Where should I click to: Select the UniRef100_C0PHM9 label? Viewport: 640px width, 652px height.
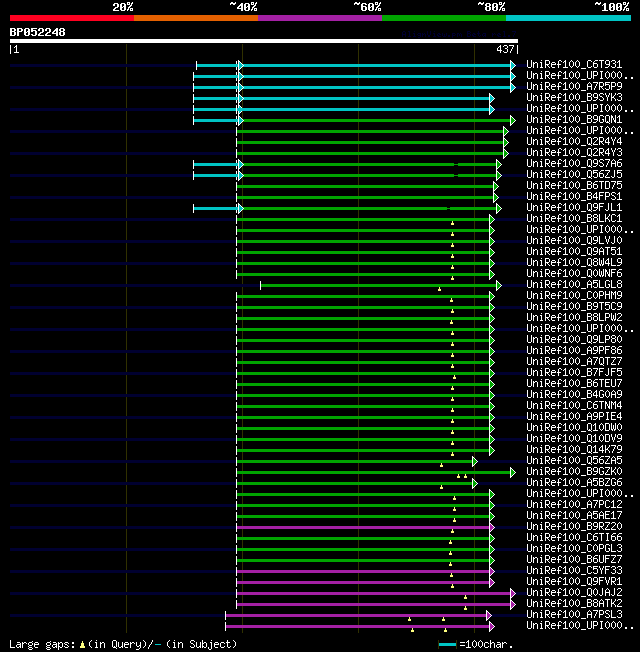pos(574,295)
